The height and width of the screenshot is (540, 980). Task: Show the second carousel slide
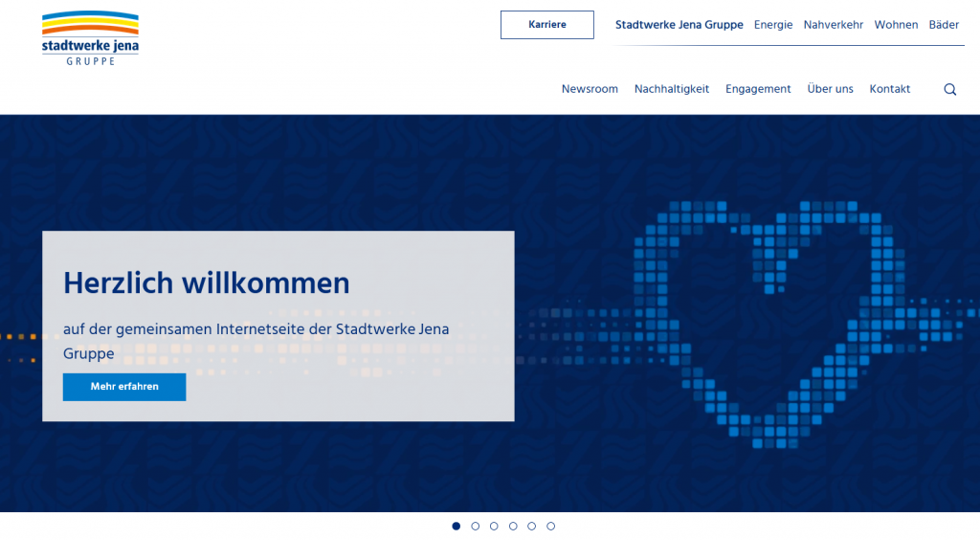475,527
